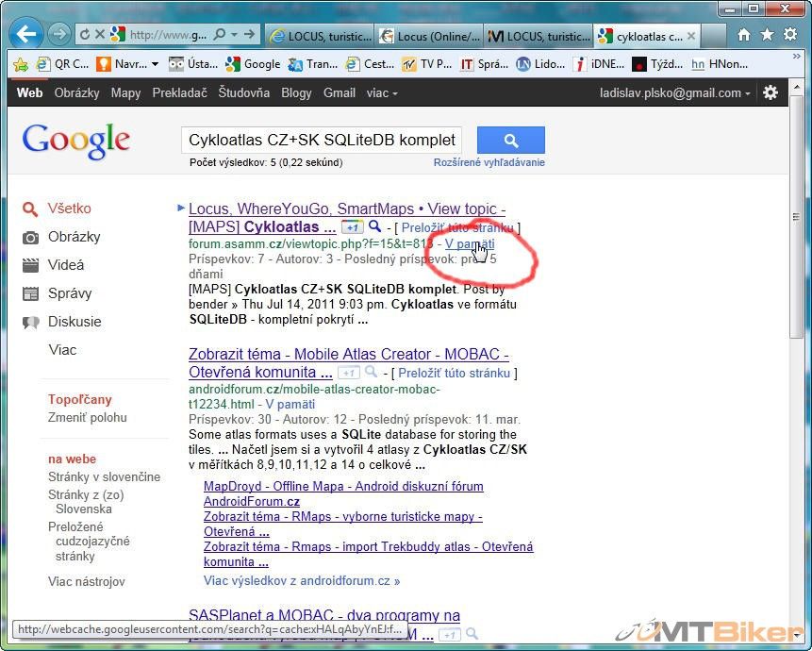Image resolution: width=812 pixels, height=651 pixels.
Task: Click the +1 button on first result
Action: pos(352,227)
